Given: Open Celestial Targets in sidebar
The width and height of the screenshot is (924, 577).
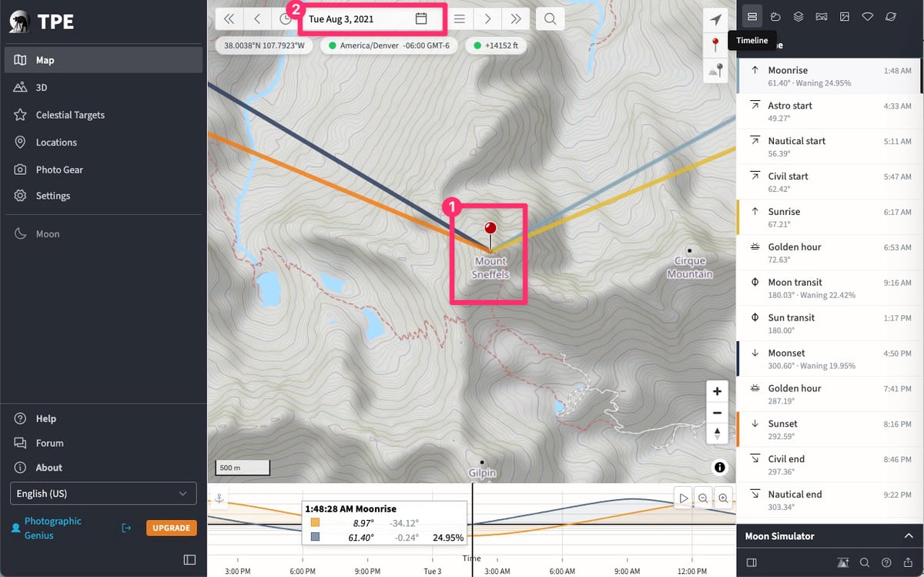Looking at the screenshot, I should [103, 115].
